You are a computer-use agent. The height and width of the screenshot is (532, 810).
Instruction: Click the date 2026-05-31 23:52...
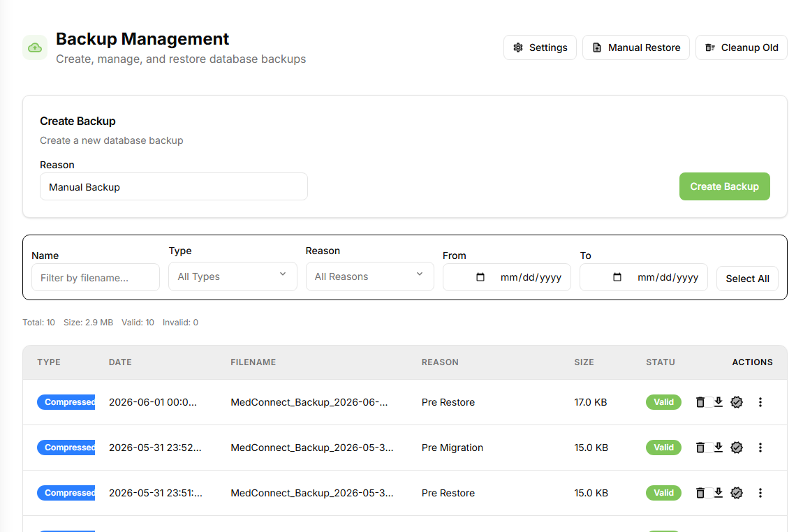155,448
